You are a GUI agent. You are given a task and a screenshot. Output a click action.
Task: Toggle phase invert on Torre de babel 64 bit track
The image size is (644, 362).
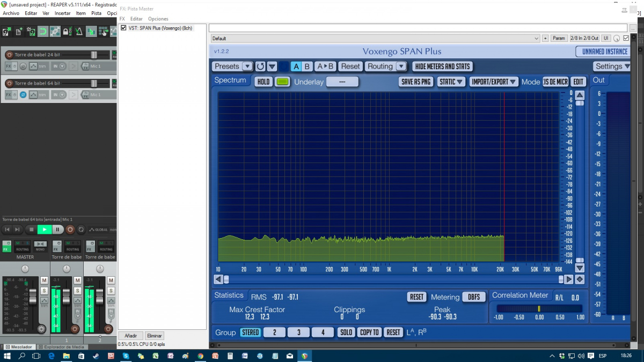click(23, 94)
